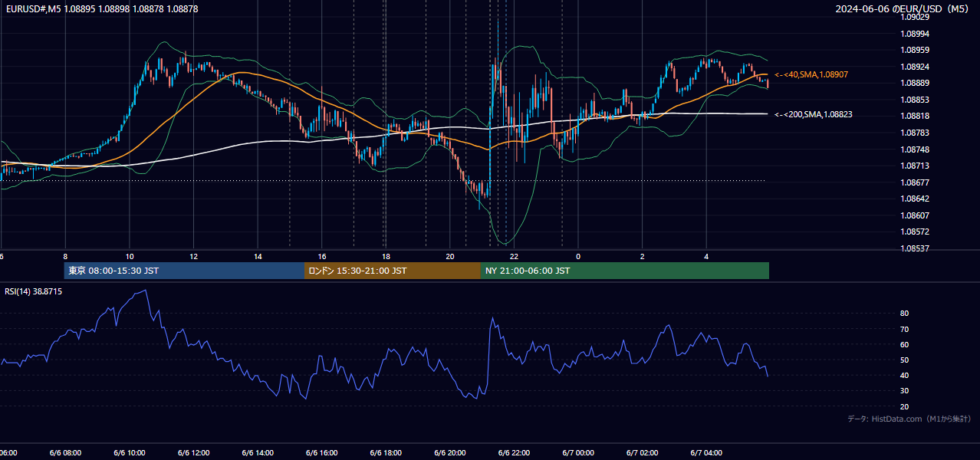Click price level 1.08572 on the axis

click(x=916, y=232)
